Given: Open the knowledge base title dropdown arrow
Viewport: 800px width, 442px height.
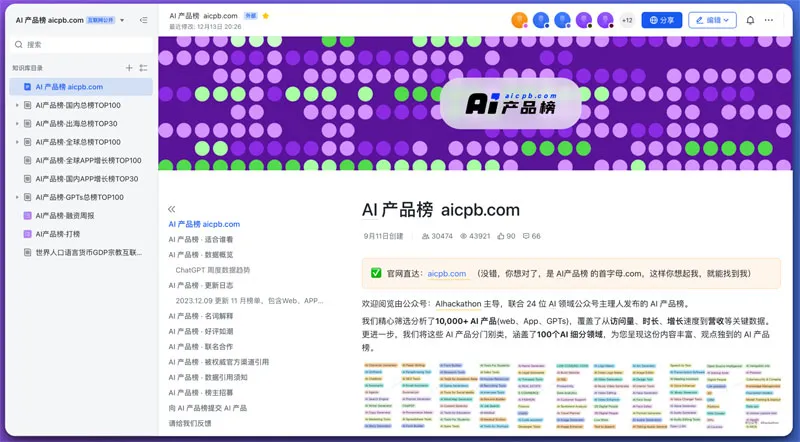Looking at the screenshot, I should pos(122,20).
